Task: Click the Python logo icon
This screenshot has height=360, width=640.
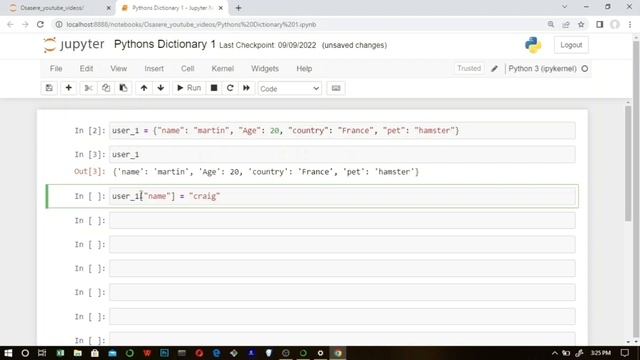Action: pos(533,45)
